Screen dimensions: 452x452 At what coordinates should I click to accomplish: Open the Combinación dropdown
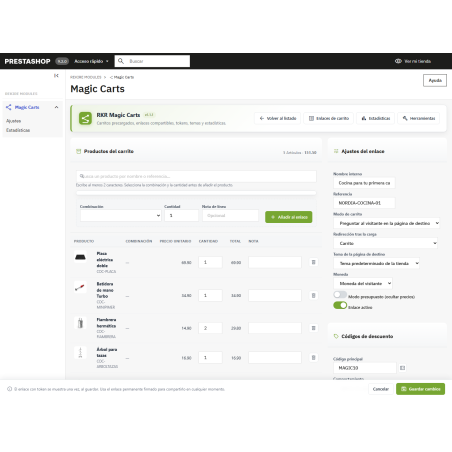[x=121, y=215]
